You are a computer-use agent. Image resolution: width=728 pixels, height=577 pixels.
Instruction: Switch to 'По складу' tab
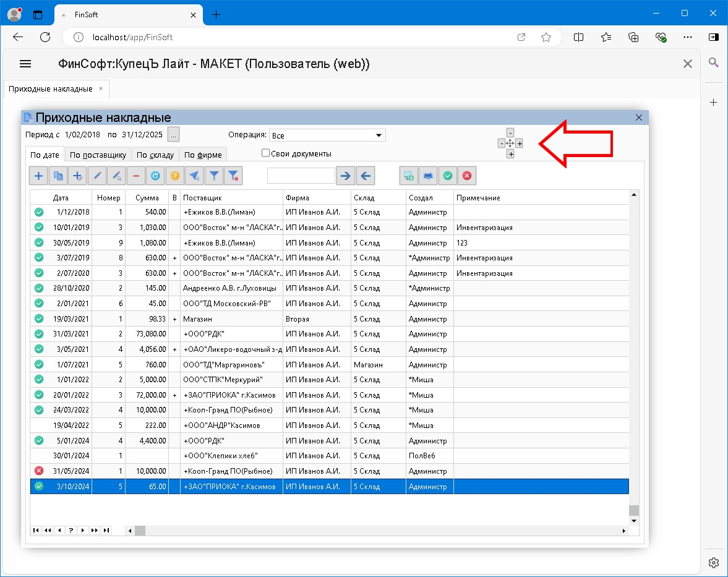pos(155,155)
